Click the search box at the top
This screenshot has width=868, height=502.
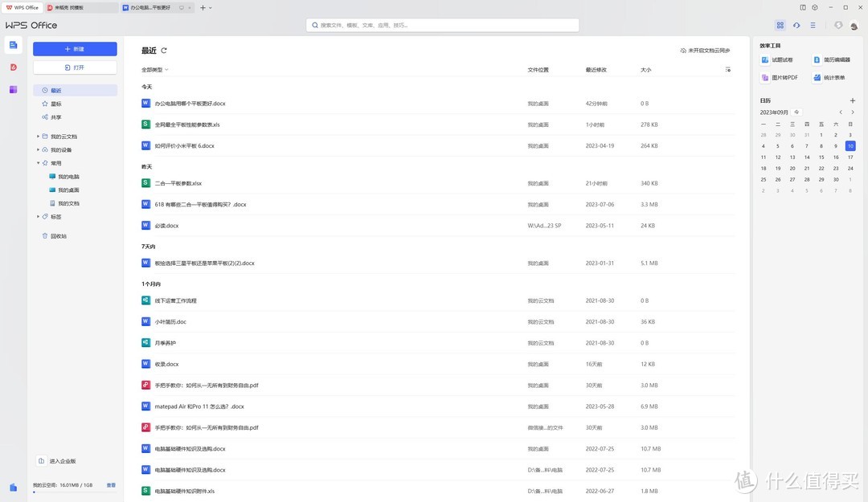(436, 25)
